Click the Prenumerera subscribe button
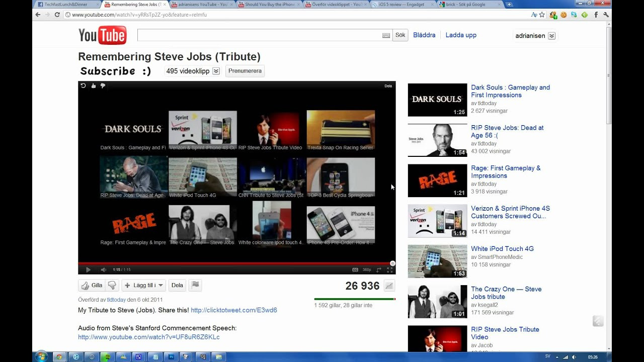Screen dimensions: 644x362 [x=245, y=71]
